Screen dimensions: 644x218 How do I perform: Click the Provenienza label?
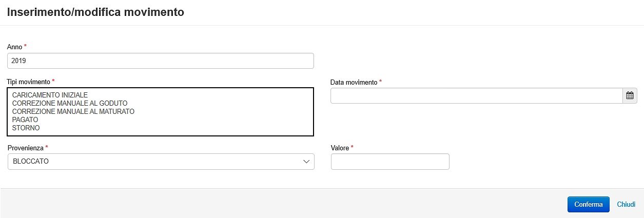pyautogui.click(x=26, y=148)
